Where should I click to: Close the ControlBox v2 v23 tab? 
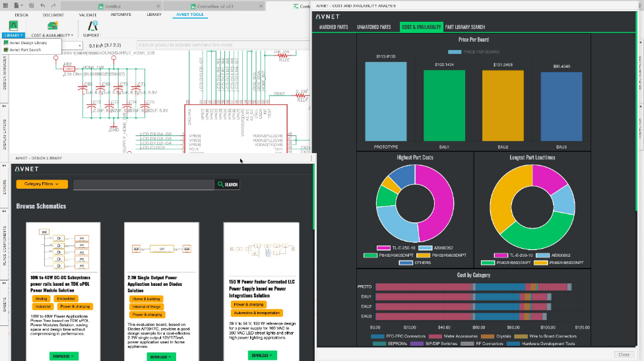pos(261,6)
